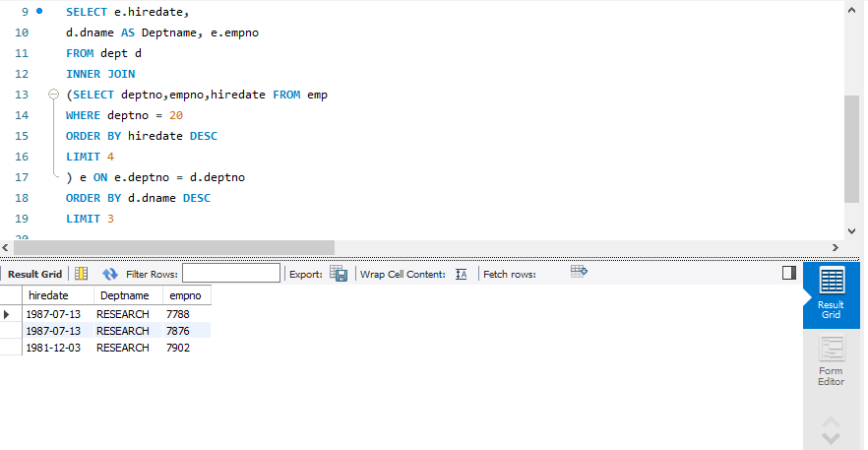Select the hiredate cell 1981-12-03
The image size is (868, 450).
[58, 348]
